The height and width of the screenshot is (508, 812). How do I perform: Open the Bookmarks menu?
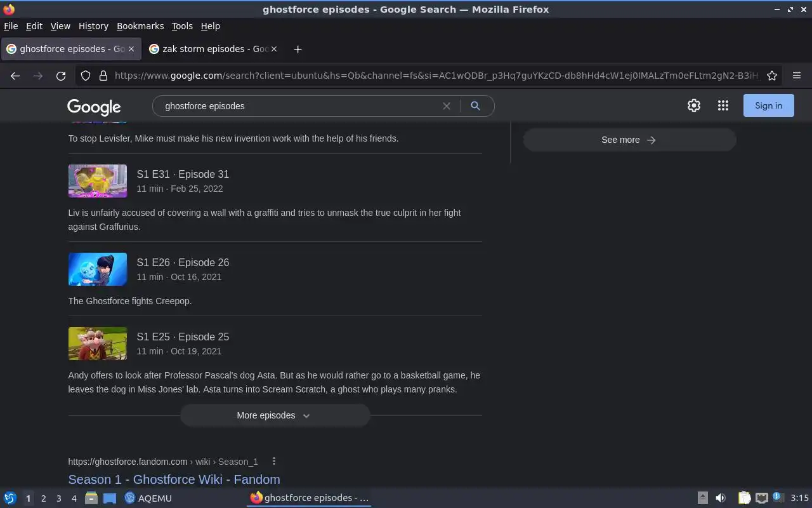pyautogui.click(x=140, y=26)
